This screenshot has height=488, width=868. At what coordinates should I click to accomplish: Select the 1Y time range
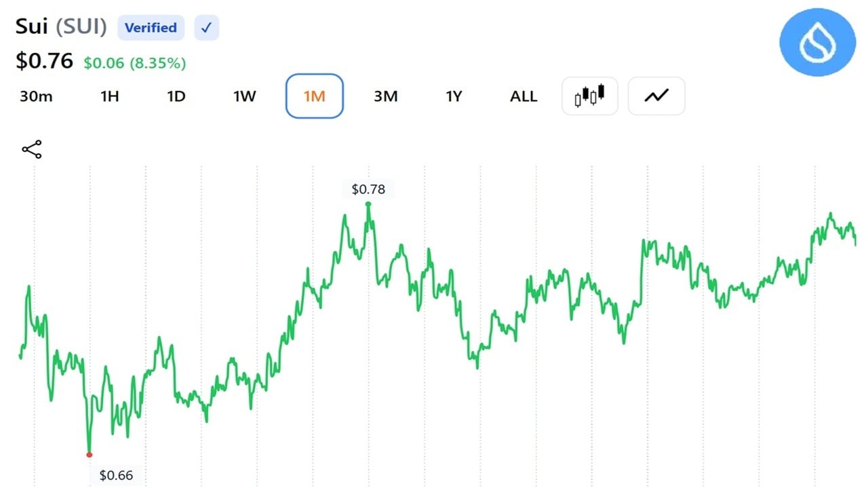pos(454,96)
